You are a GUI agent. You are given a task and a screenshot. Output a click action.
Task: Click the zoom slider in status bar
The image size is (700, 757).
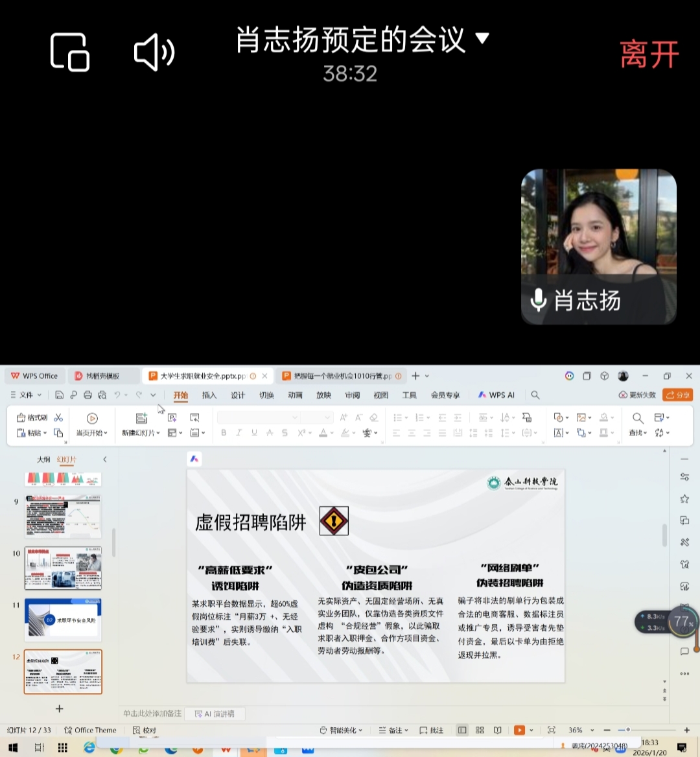[x=627, y=730]
